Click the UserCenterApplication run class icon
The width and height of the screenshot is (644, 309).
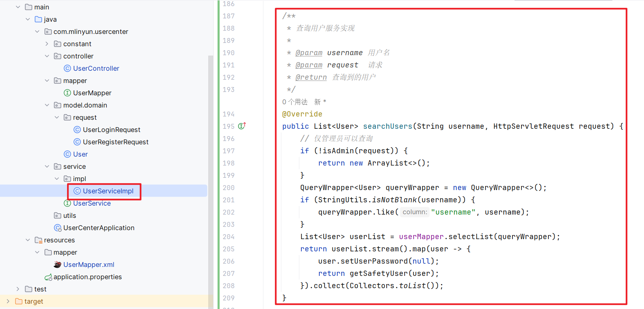click(58, 228)
